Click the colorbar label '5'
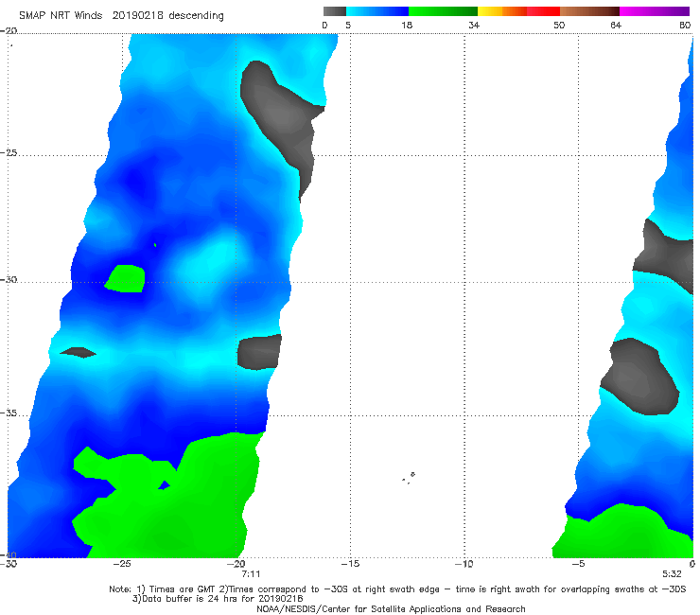This screenshot has width=700, height=615. click(348, 26)
